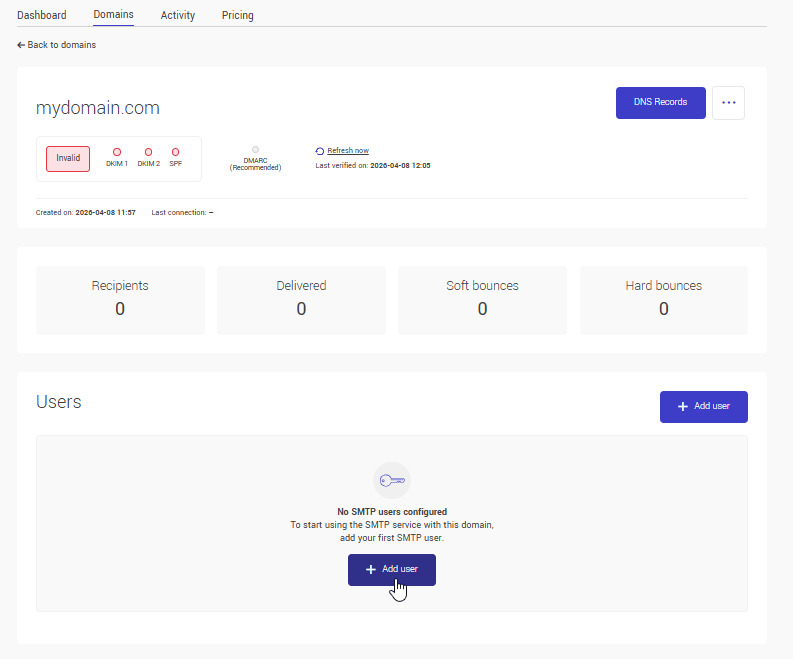Click the key icon in empty users panel
793x659 pixels.
click(391, 480)
